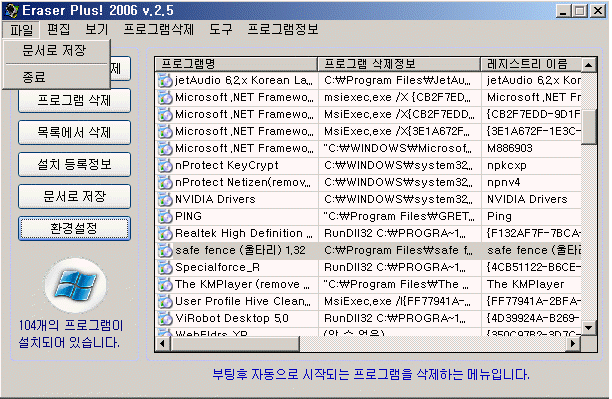The image size is (612, 399).
Task: Maximize the Eraser Plus window
Action: [x=580, y=11]
